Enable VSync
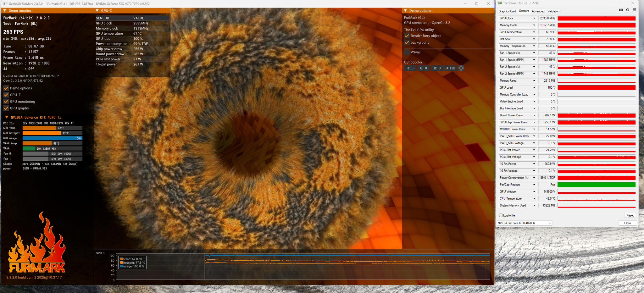Image resolution: width=644 pixels, height=293 pixels. pos(407,52)
